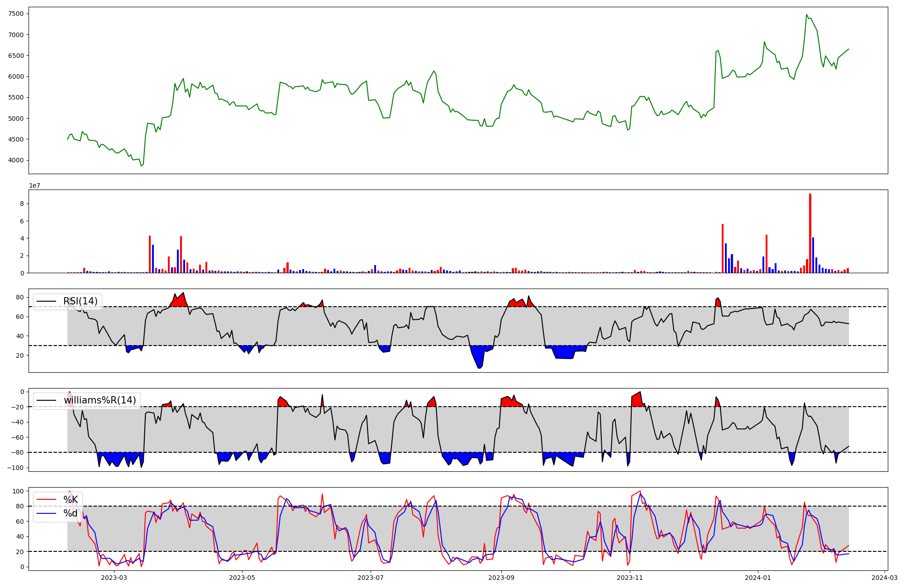Screen dimensions: 905x588
Task: Click the black line sample in RSI legend
Action: (x=47, y=301)
